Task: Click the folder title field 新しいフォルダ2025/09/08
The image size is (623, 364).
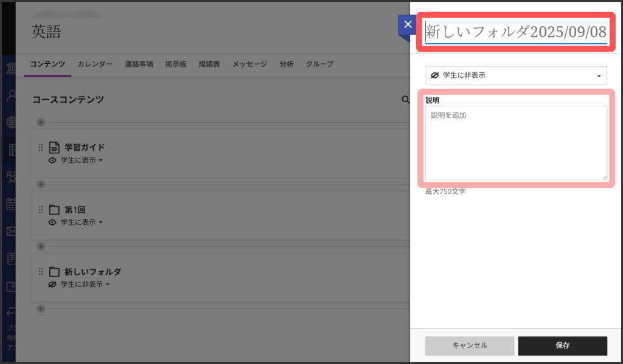Action: (516, 32)
